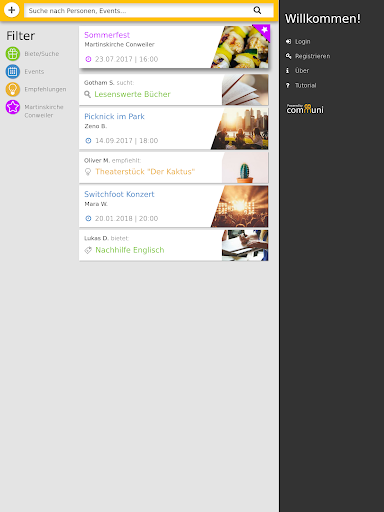Select the Events filter label
The height and width of the screenshot is (512, 384).
34,71
